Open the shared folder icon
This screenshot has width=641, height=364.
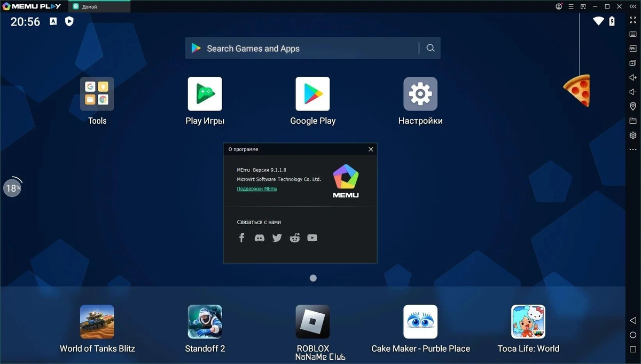[x=633, y=121]
